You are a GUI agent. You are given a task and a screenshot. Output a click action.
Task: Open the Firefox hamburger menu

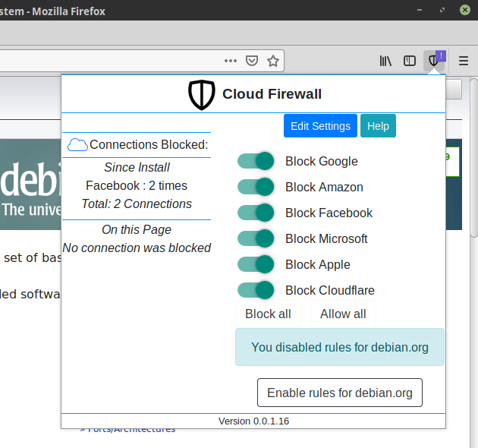(464, 61)
